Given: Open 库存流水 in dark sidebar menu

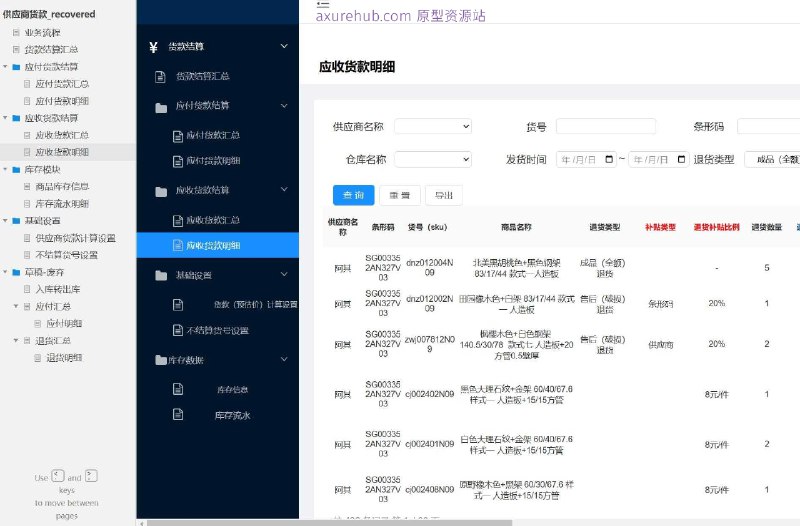Looking at the screenshot, I should [233, 415].
